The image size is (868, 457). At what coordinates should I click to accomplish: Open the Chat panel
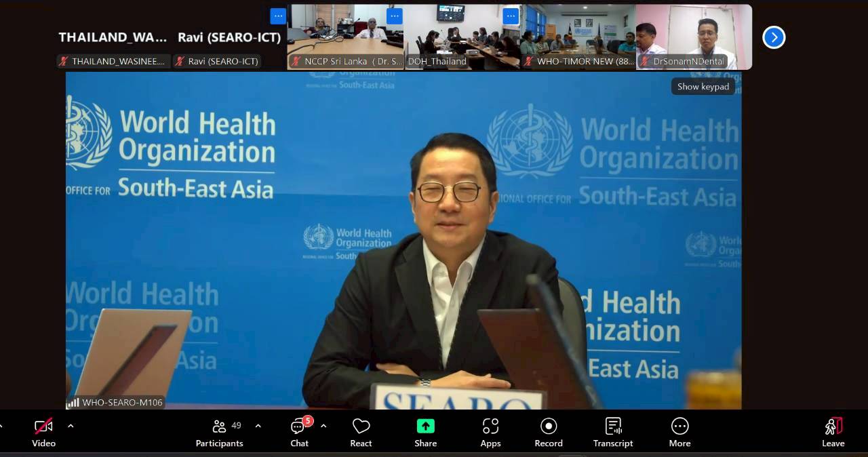pyautogui.click(x=299, y=433)
